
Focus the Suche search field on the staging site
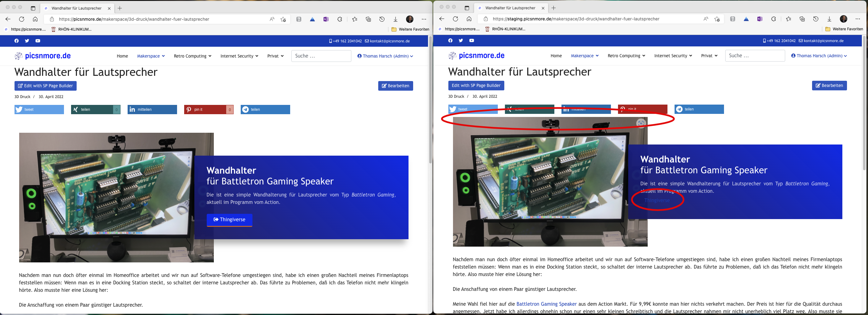755,56
